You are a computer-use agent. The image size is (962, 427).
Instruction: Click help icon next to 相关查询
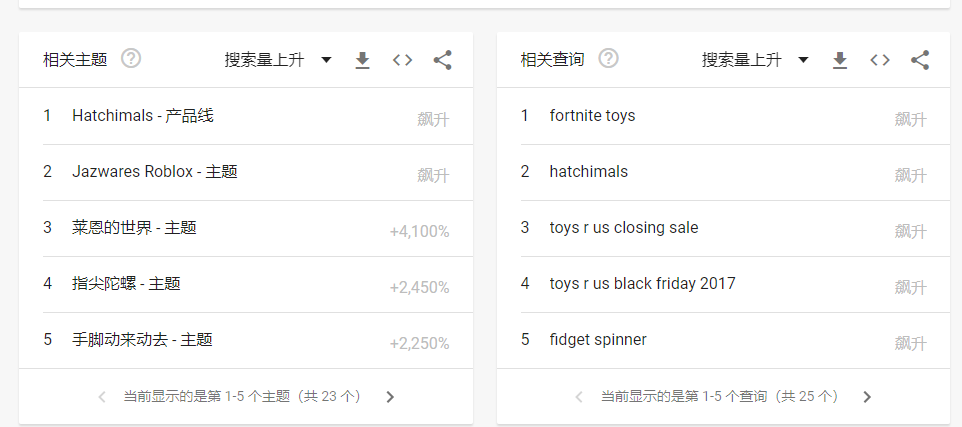coord(608,59)
